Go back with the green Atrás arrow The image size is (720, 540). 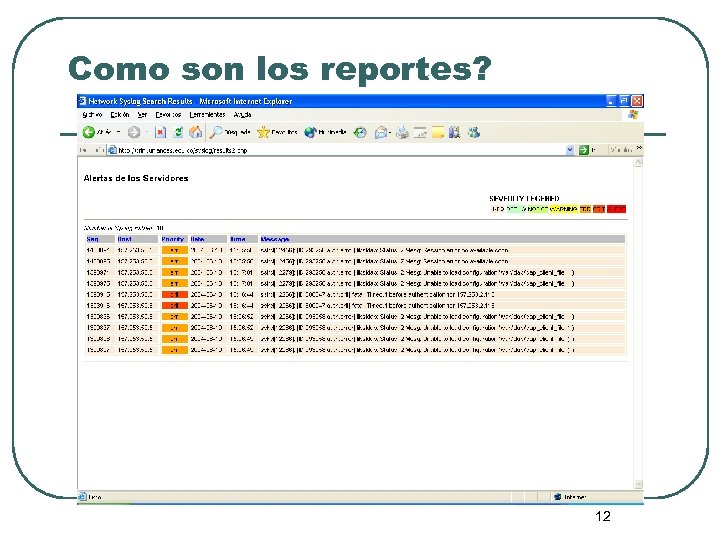pos(89,132)
